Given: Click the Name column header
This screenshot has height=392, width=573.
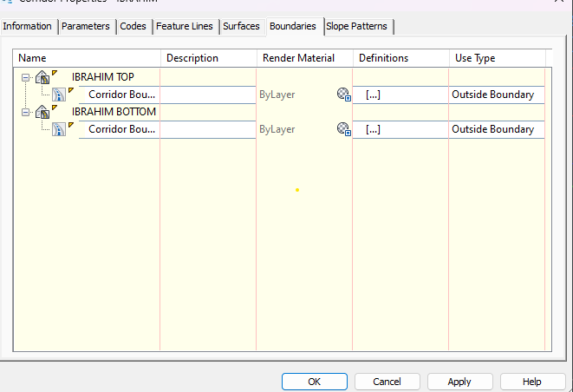Looking at the screenshot, I should click(87, 58).
